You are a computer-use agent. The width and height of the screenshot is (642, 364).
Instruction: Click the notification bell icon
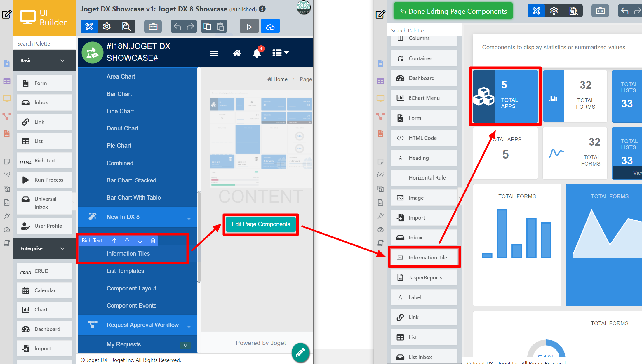coord(257,53)
